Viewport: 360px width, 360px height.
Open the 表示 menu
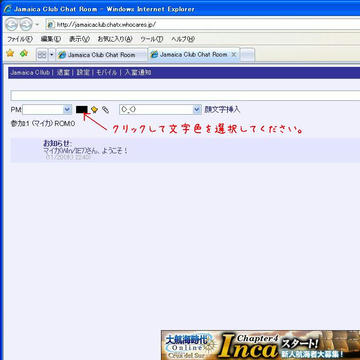point(79,39)
